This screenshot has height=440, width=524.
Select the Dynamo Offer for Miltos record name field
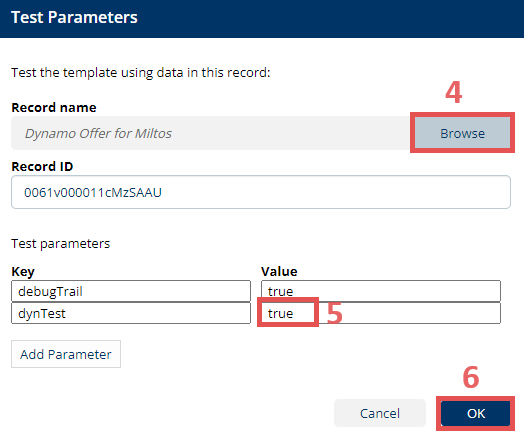tap(211, 133)
